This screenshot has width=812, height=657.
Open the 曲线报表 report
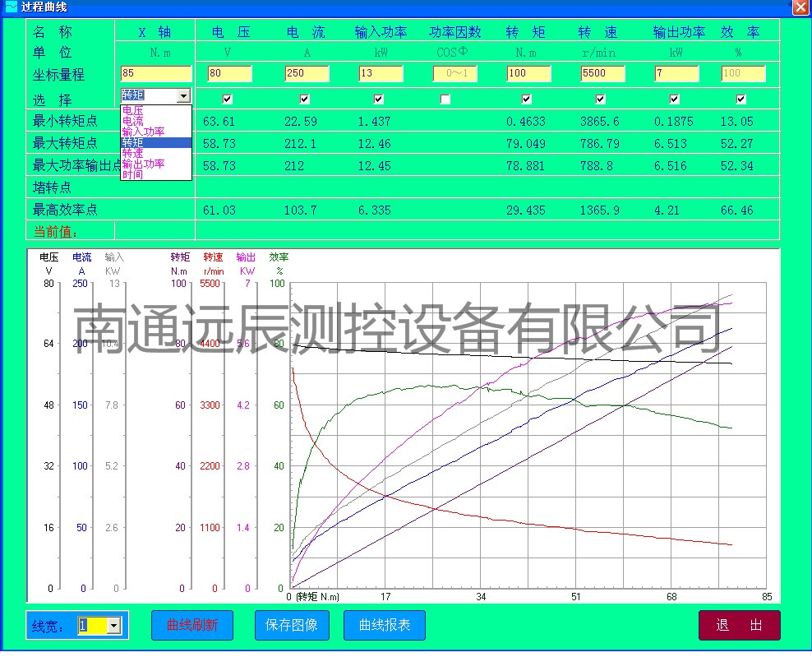[384, 626]
